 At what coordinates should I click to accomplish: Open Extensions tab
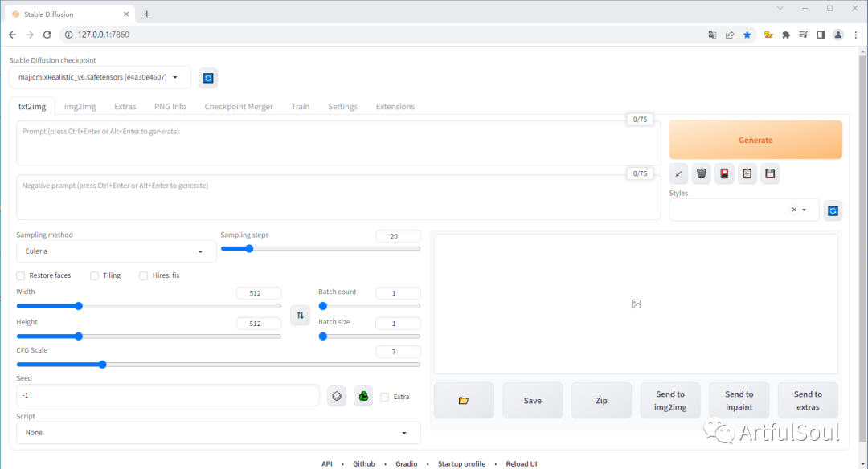[x=395, y=106]
